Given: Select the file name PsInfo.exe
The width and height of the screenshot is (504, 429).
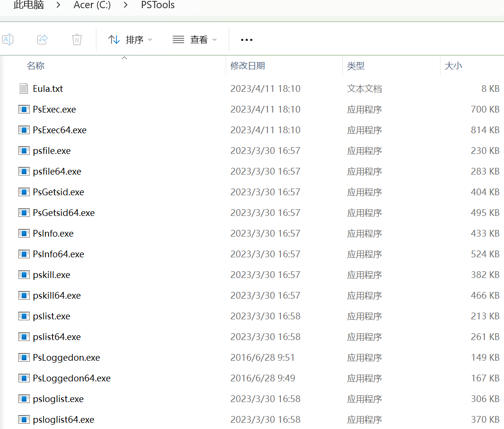Looking at the screenshot, I should tap(53, 233).
